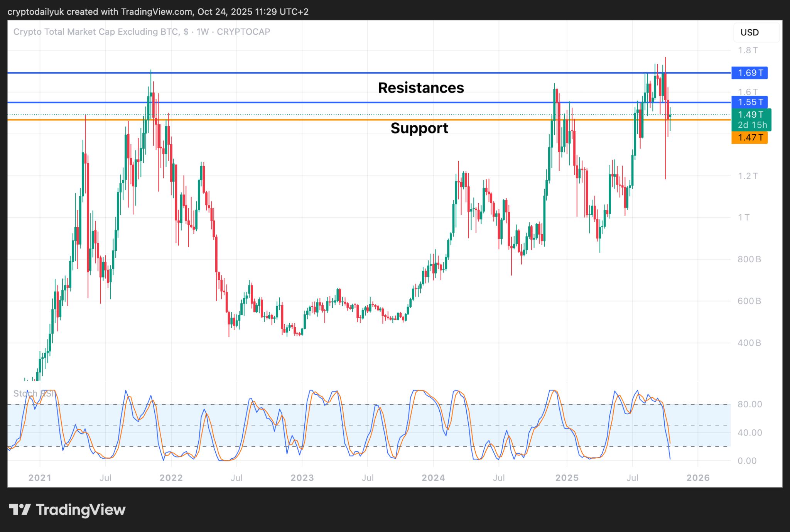Click the Stoch RSI indicator label

pos(34,394)
